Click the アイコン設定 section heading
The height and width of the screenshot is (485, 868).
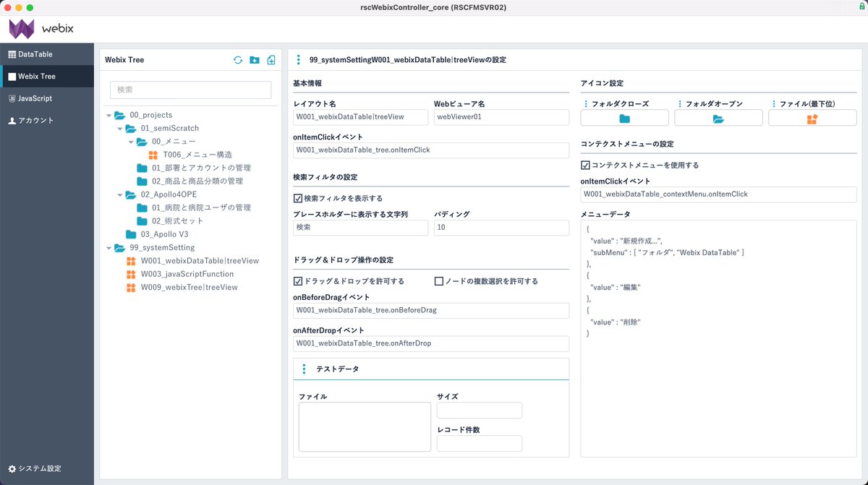pyautogui.click(x=602, y=84)
